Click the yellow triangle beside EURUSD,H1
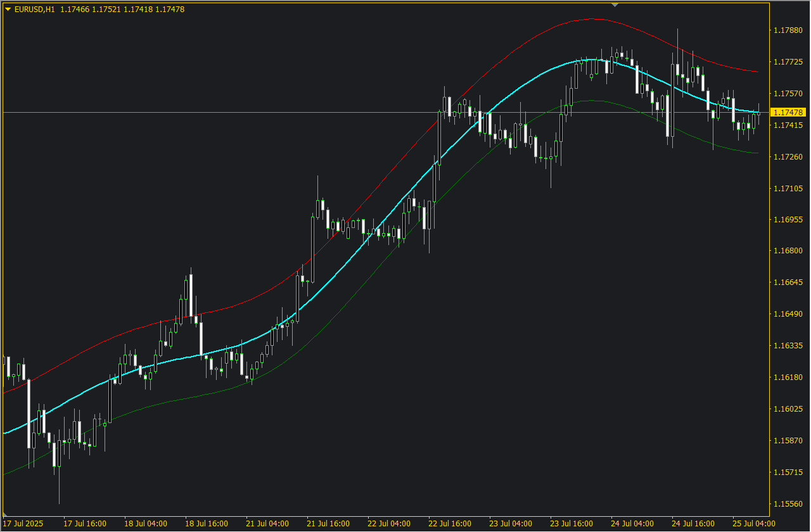 [8, 9]
